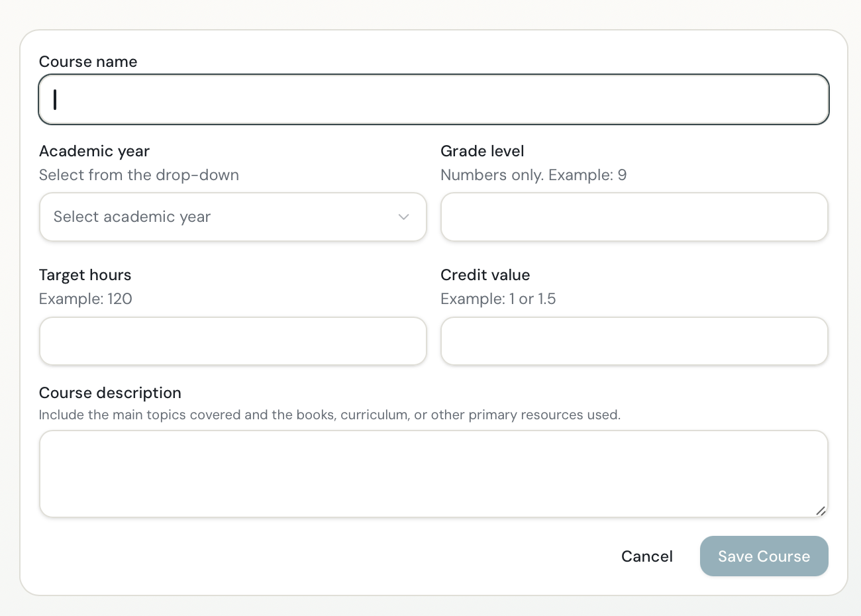The width and height of the screenshot is (861, 616).
Task: Click the 'Target hours' label
Action: [85, 275]
